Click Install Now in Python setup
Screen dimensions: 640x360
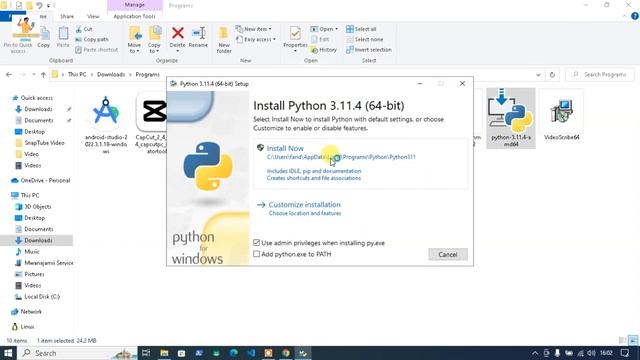[x=285, y=148]
